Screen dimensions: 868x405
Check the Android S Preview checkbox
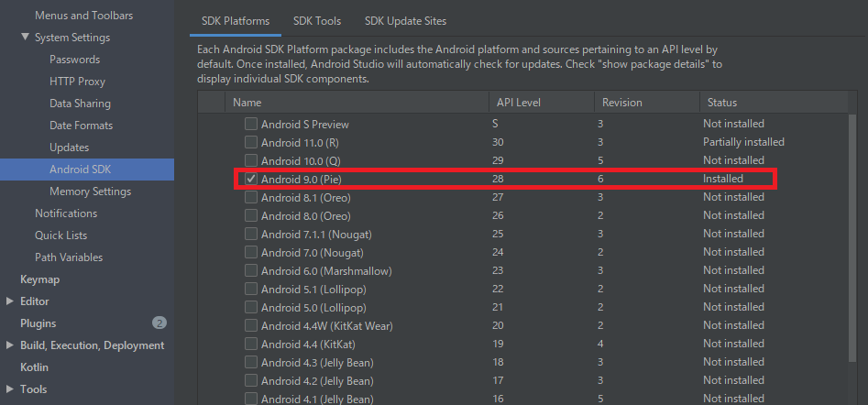tap(251, 124)
